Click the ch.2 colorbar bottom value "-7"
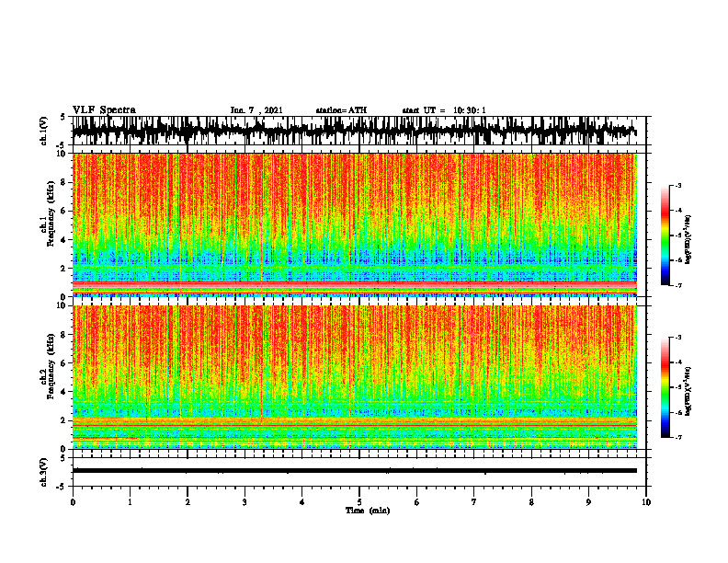The width and height of the screenshot is (728, 563). pyautogui.click(x=677, y=438)
